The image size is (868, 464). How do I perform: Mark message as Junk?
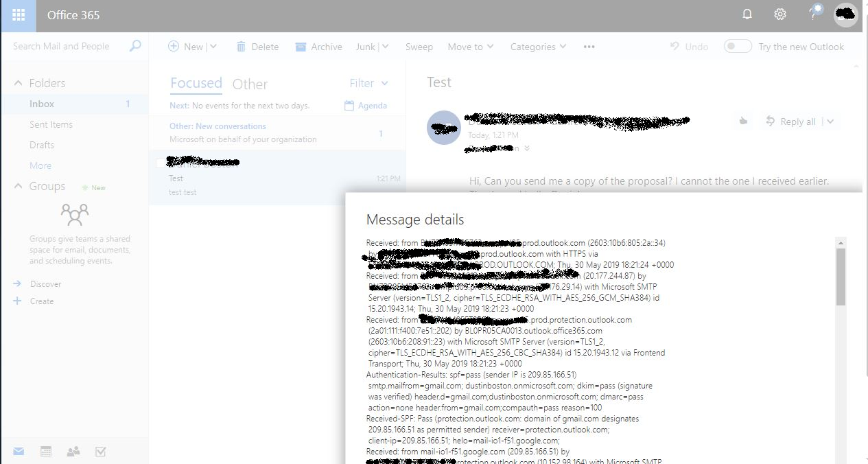[x=366, y=47]
